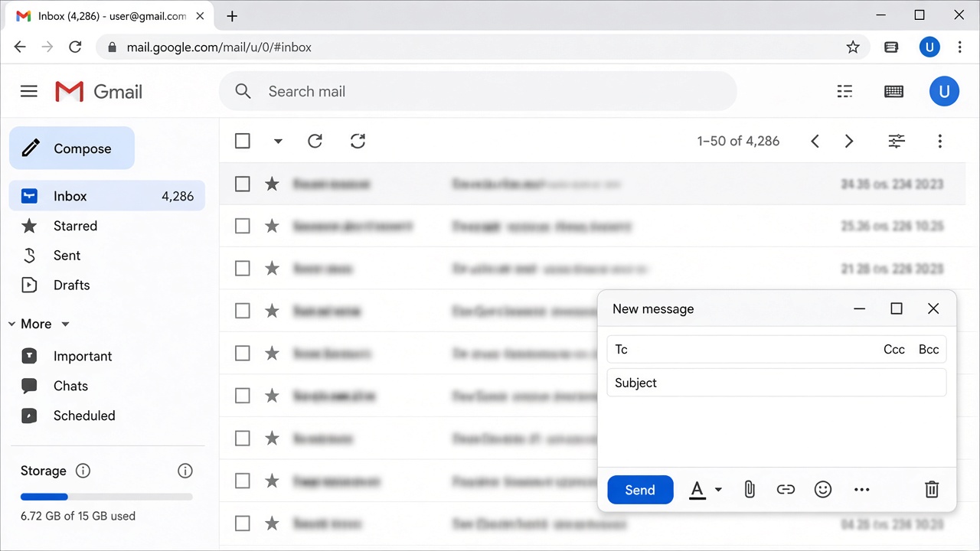
Task: Open the Inbox folder in the sidebar
Action: [107, 196]
